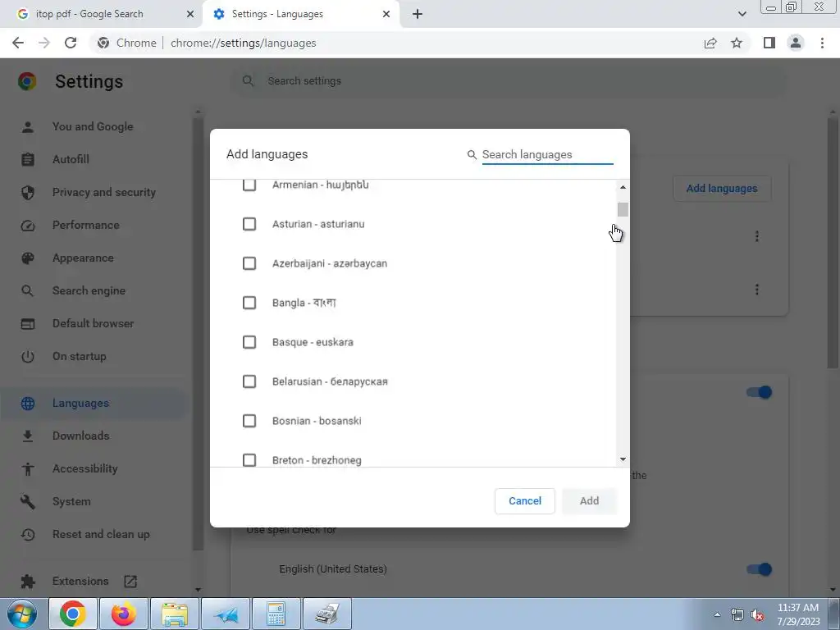Tick the Belarusian language checkbox
The width and height of the screenshot is (840, 630).
tap(249, 381)
